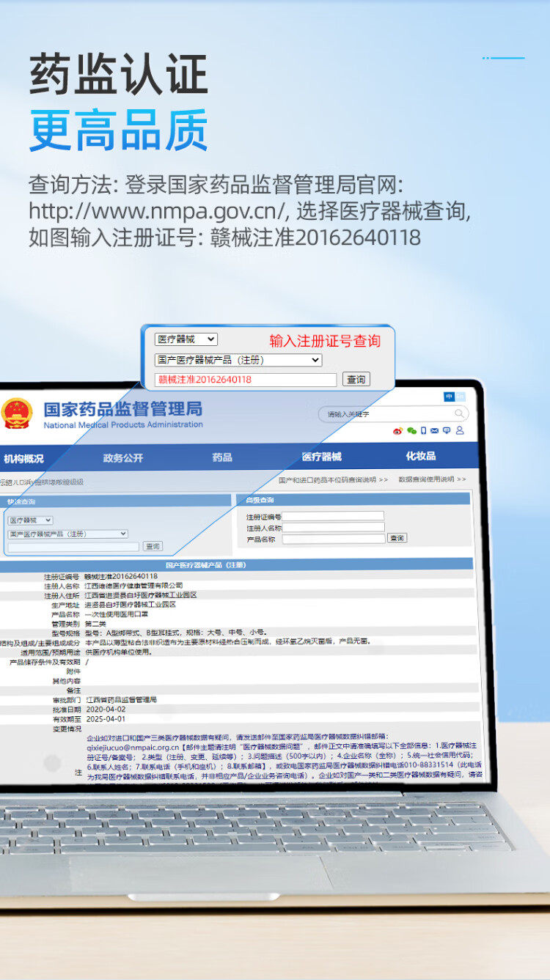Open the mobile phone version icon
Viewport: 550px width, 980px height.
[x=423, y=431]
